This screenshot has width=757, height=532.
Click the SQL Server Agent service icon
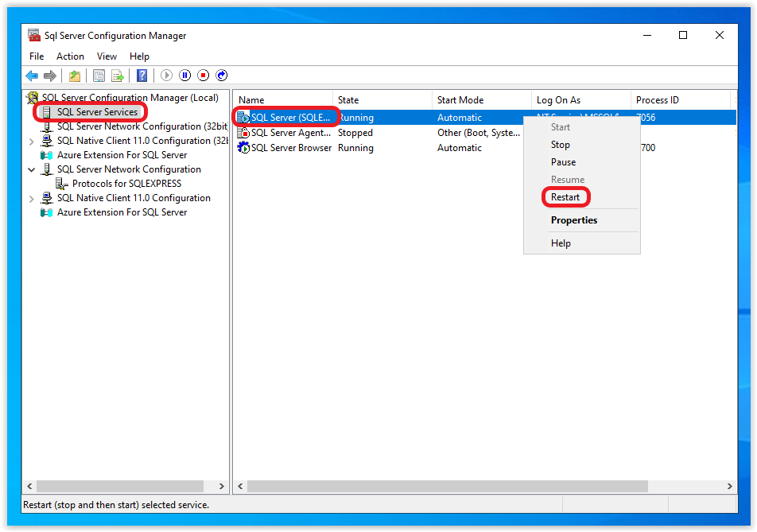[x=243, y=133]
